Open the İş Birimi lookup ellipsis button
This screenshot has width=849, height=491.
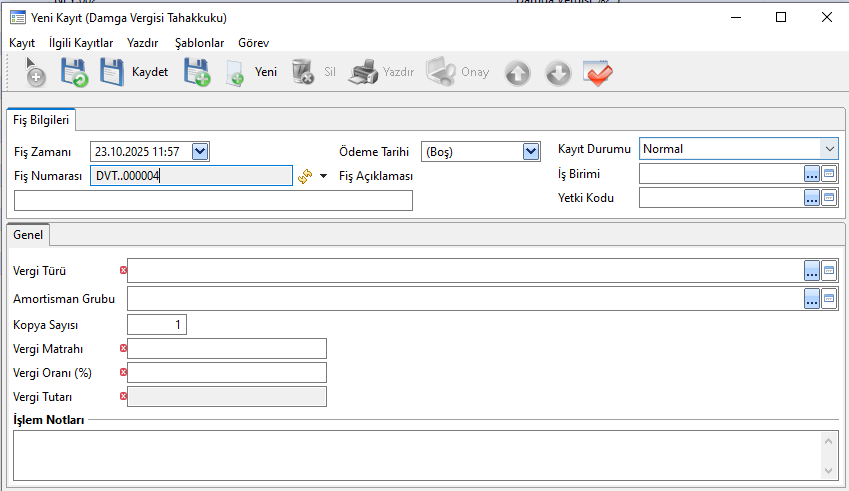pyautogui.click(x=812, y=174)
